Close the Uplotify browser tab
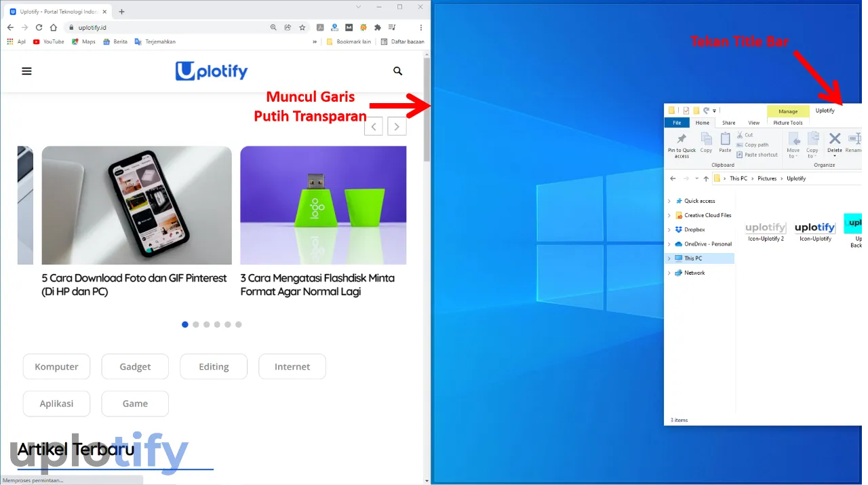This screenshot has height=485, width=868. coord(104,12)
